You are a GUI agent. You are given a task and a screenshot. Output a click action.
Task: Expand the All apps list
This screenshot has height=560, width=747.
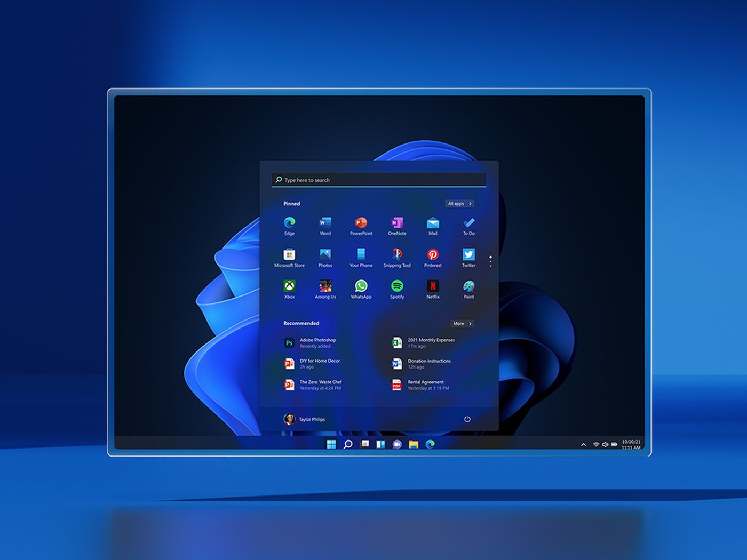[x=459, y=203]
